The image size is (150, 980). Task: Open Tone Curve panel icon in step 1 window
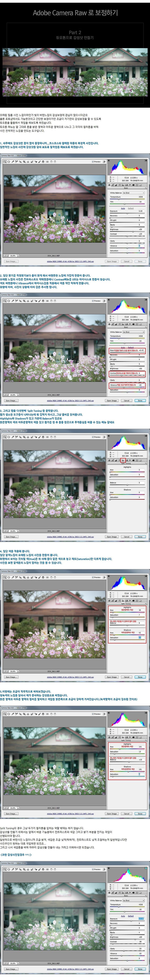pyautogui.click(x=113, y=185)
